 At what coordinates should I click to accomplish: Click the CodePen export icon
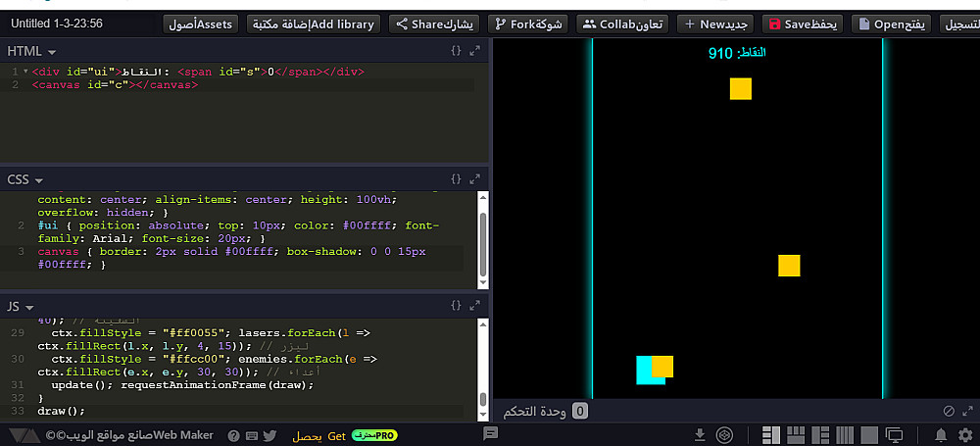click(724, 435)
